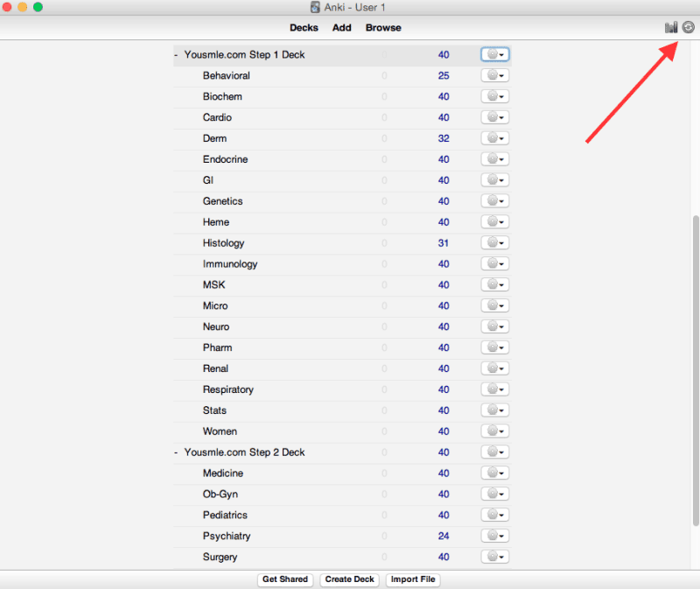Open options gear for Genetics deck

pyautogui.click(x=495, y=201)
